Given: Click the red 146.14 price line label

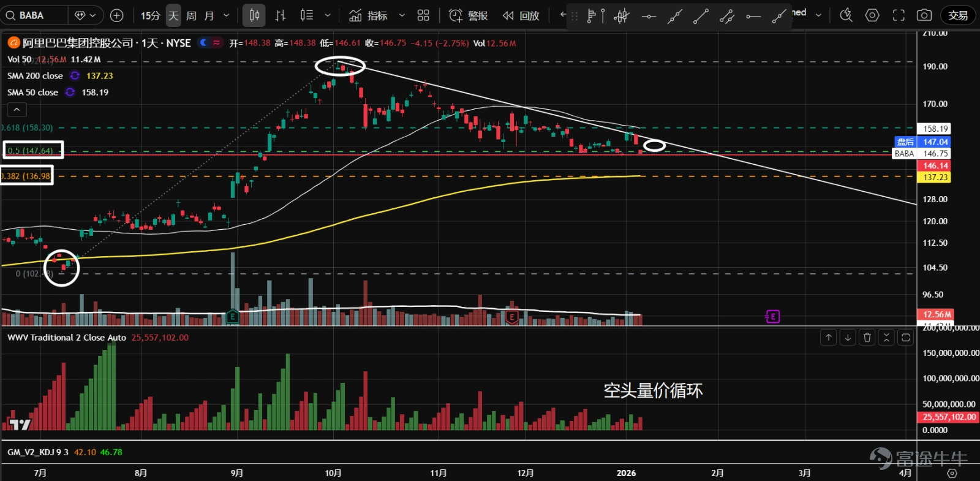Looking at the screenshot, I should [x=935, y=165].
